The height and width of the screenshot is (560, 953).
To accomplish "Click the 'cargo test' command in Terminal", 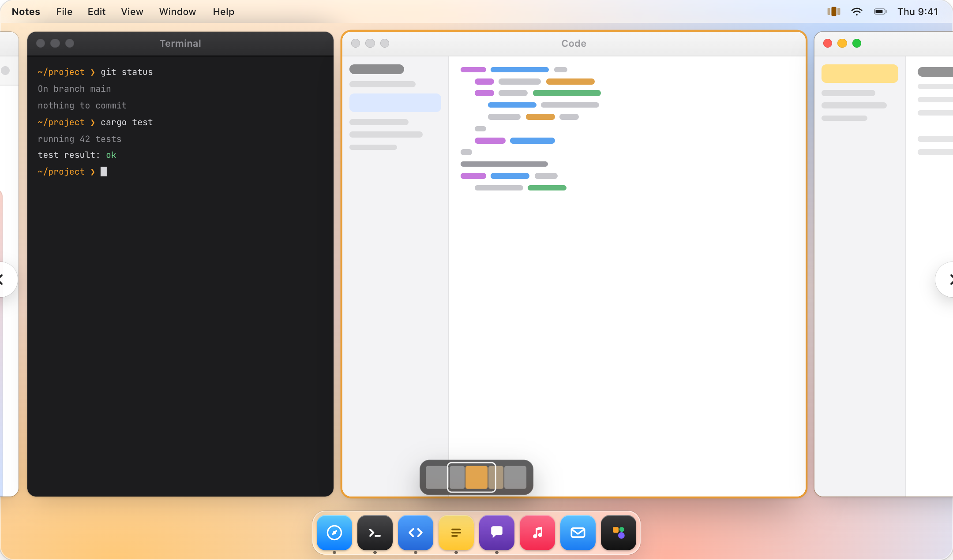I will click(x=127, y=122).
